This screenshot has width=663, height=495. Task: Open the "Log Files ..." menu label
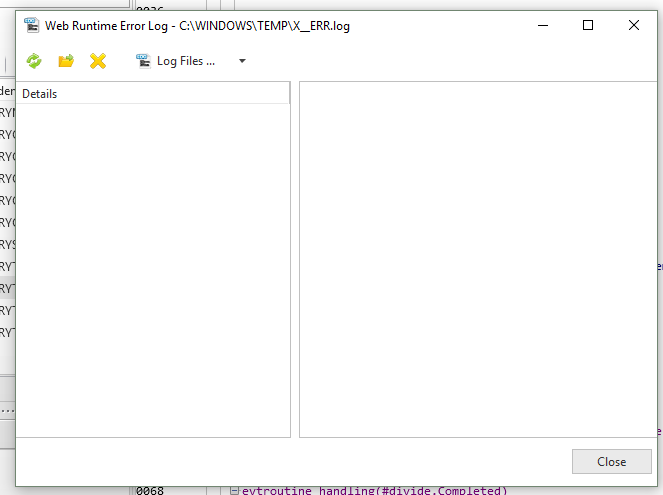point(186,61)
